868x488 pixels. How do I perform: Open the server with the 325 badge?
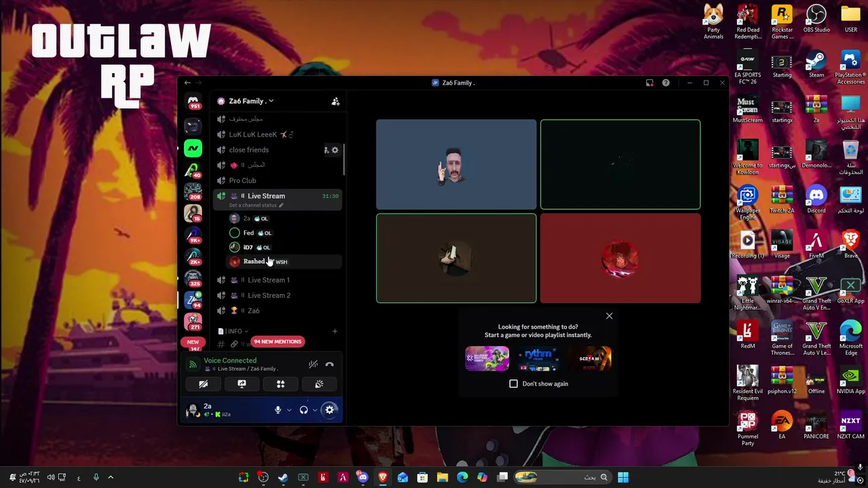pos(193,278)
